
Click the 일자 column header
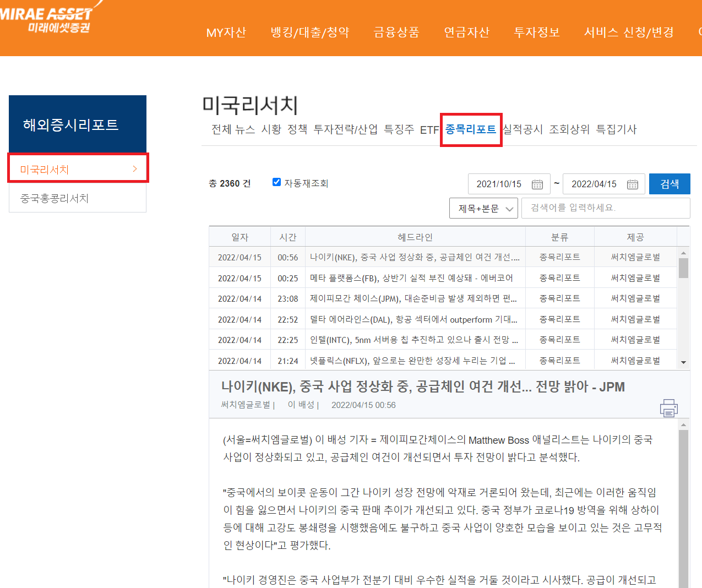[240, 237]
